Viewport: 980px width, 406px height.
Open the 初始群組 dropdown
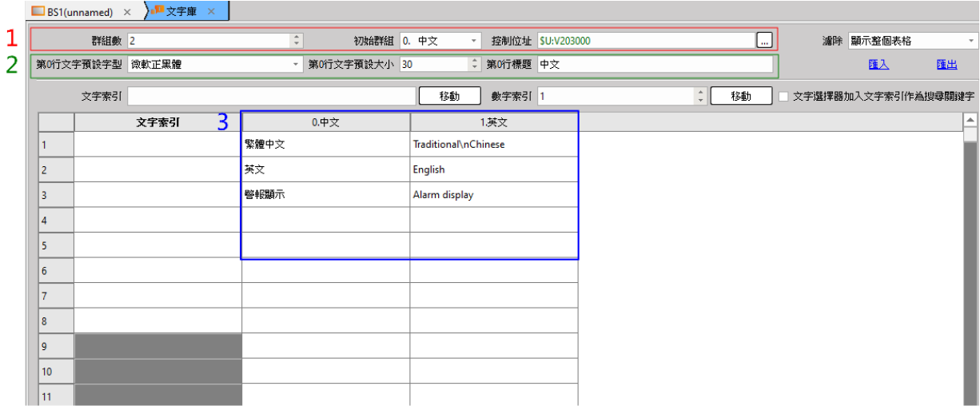pos(440,40)
